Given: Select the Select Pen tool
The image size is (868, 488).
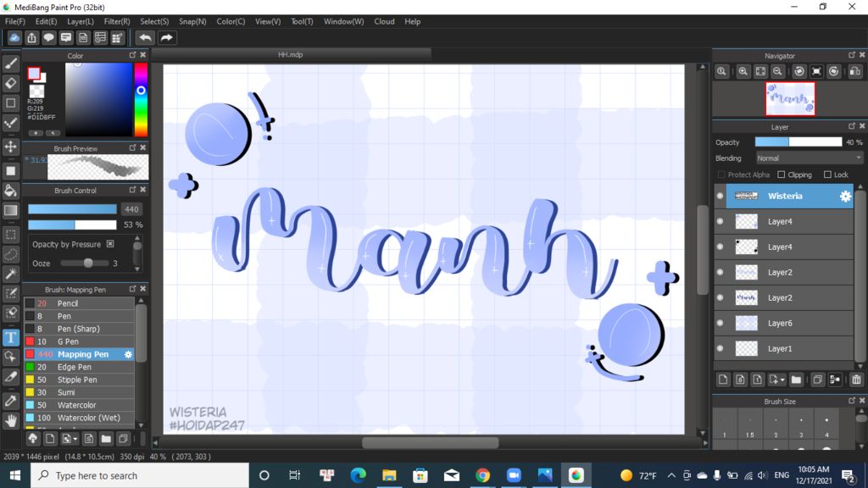Looking at the screenshot, I should click(10, 293).
